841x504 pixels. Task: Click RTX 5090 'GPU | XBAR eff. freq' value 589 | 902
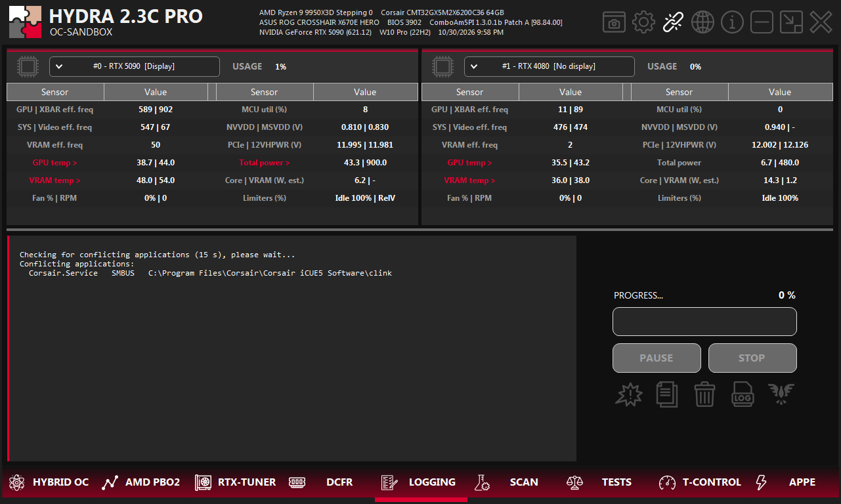[156, 110]
